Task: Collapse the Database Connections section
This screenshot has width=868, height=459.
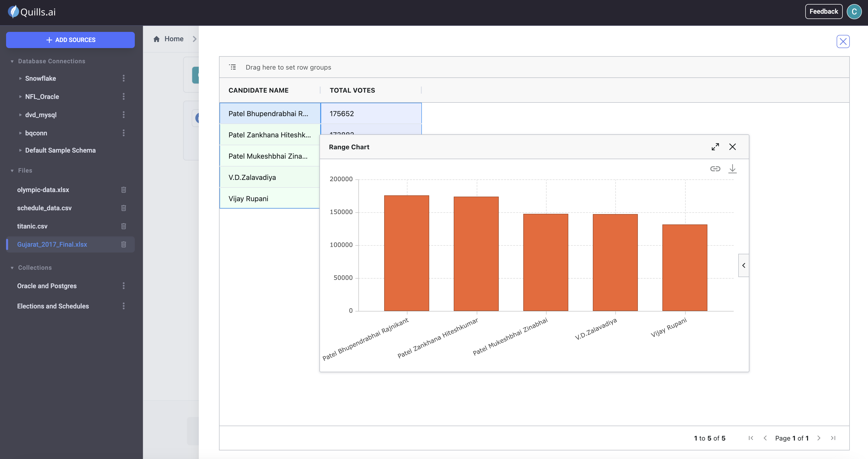Action: (x=12, y=61)
